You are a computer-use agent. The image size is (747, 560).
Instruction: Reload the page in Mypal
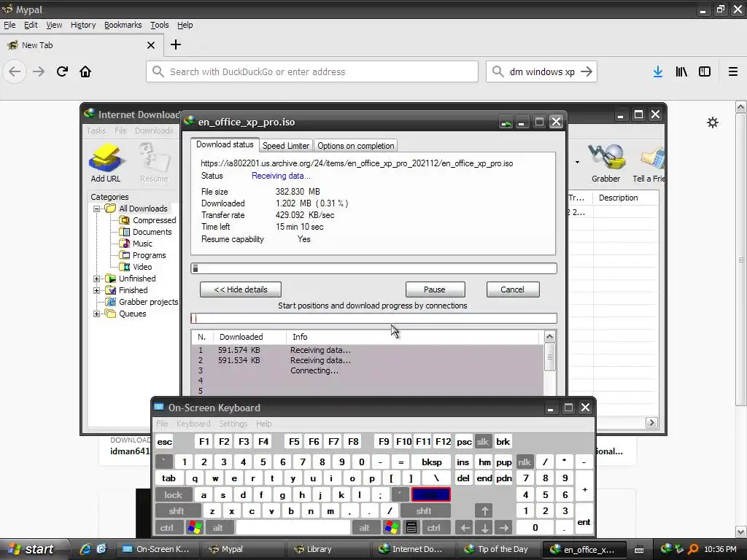point(62,72)
